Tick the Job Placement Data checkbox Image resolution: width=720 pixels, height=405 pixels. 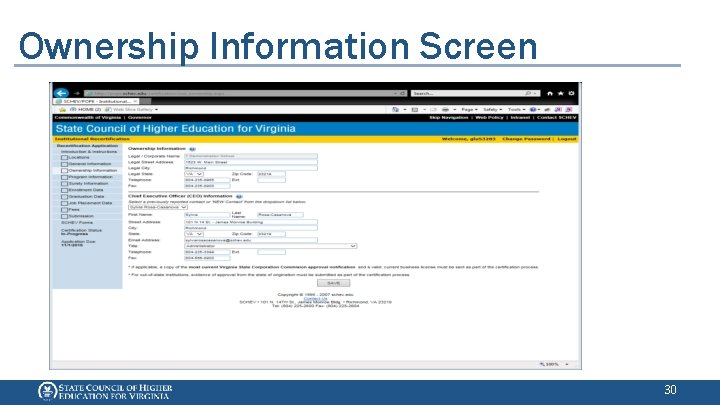tap(64, 203)
